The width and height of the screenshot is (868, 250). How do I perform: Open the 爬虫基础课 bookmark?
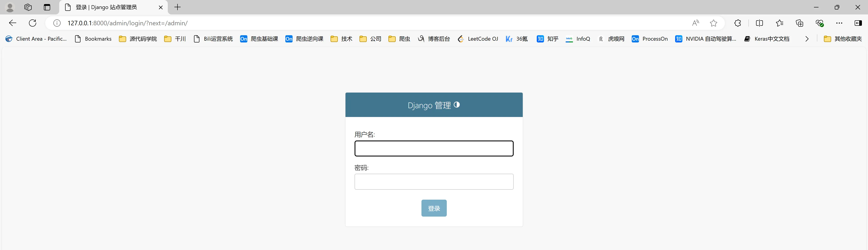[259, 39]
